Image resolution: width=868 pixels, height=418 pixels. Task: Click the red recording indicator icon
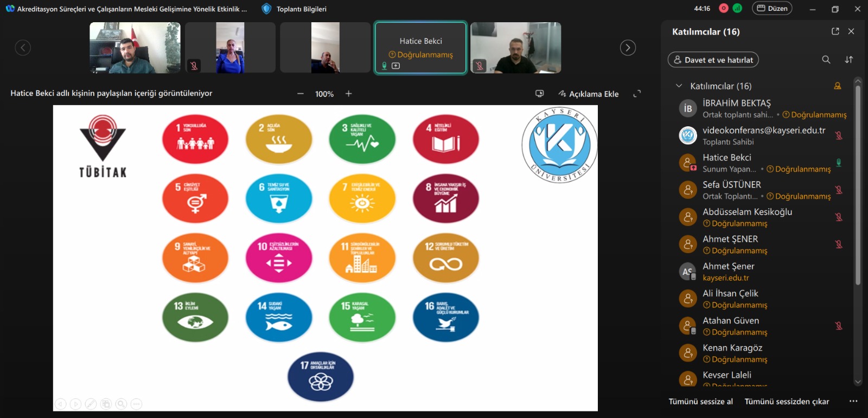coord(723,8)
